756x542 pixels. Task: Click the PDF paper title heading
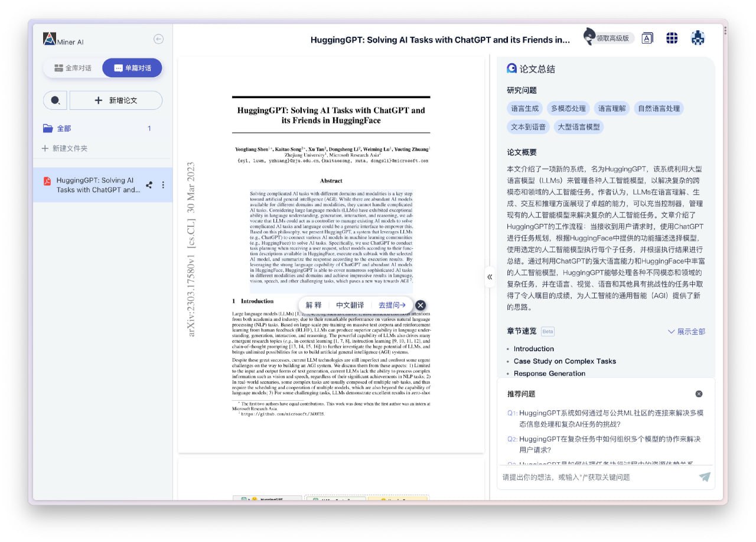click(331, 115)
